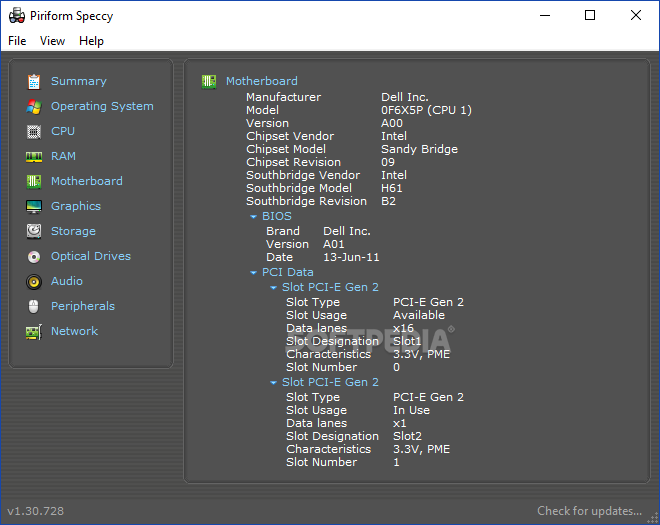Click the RAM module icon
The width and height of the screenshot is (660, 525).
coord(34,157)
